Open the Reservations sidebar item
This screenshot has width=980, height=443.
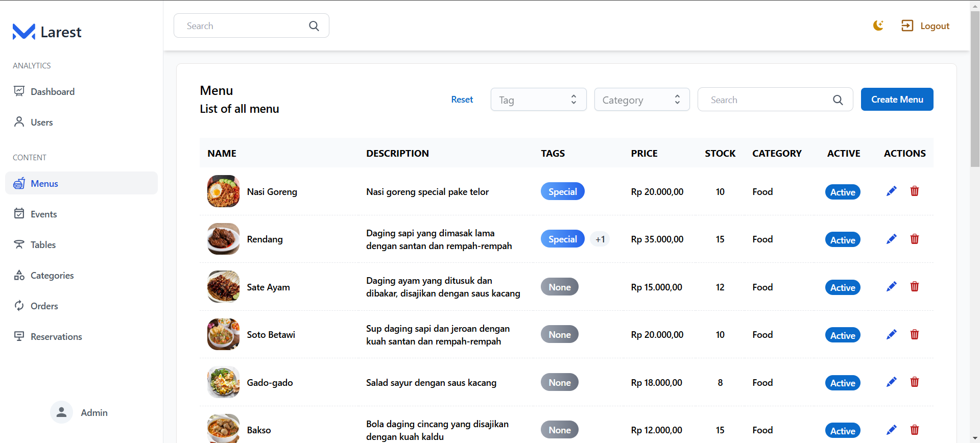56,337
